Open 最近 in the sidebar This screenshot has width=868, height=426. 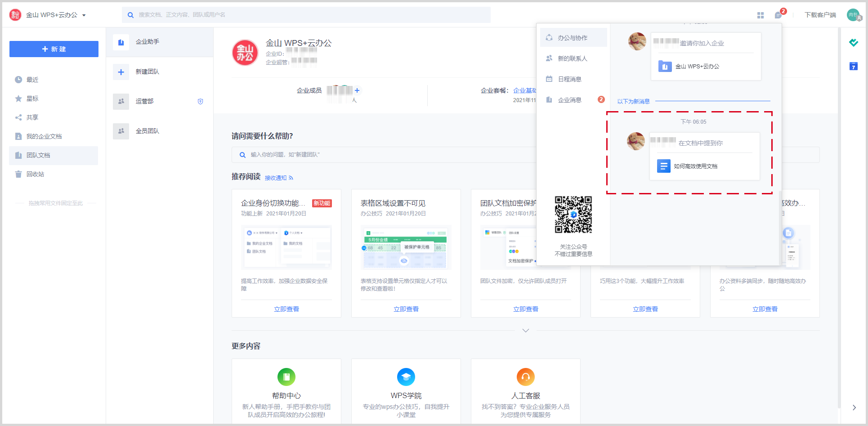(x=54, y=80)
